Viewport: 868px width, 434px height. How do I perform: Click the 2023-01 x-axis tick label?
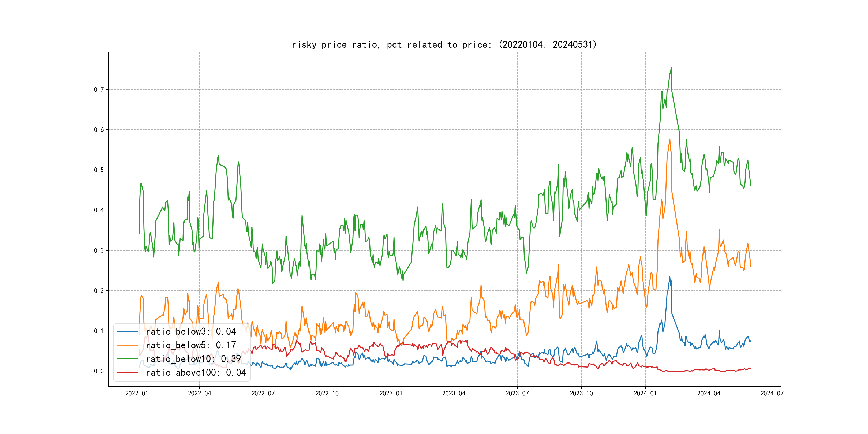[x=391, y=393]
